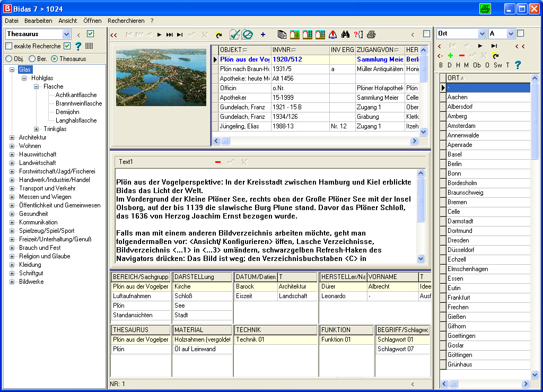The height and width of the screenshot is (392, 543).
Task: Click the teal question mark in Ort panel
Action: click(518, 65)
